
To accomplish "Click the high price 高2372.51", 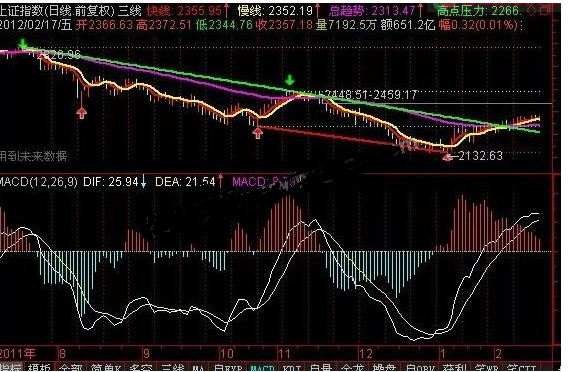I will 165,25.
